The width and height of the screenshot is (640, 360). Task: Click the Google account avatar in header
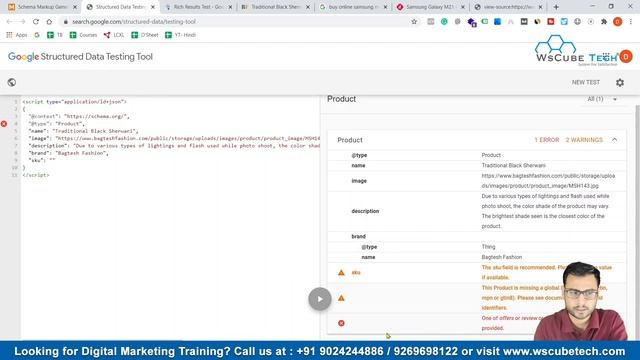coord(626,57)
